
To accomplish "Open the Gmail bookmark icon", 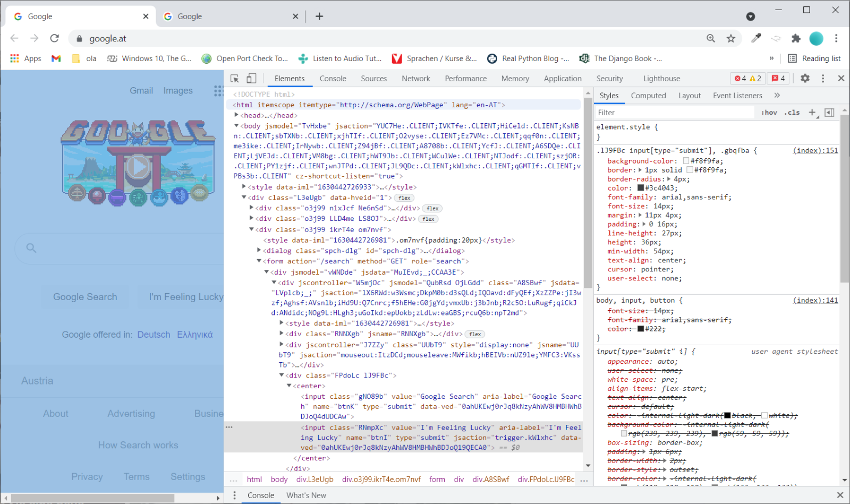I will pyautogui.click(x=56, y=58).
